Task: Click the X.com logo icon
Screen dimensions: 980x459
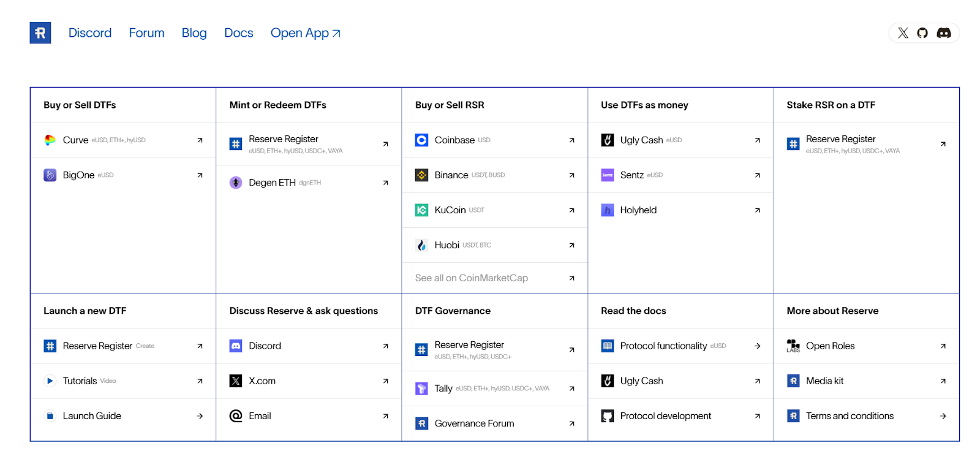Action: (236, 381)
